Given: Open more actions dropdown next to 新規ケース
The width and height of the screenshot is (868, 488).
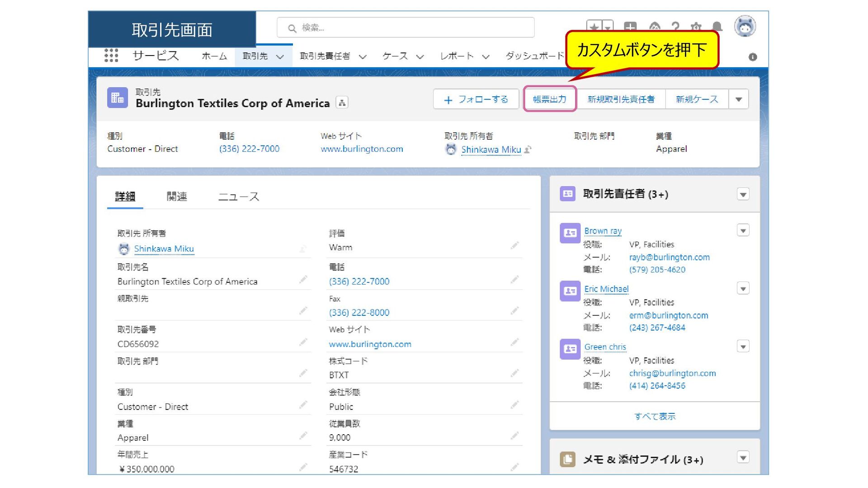Looking at the screenshot, I should [739, 99].
